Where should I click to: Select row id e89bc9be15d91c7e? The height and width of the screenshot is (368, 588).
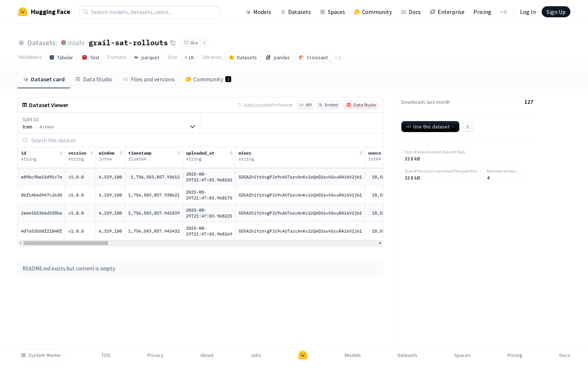(42, 177)
